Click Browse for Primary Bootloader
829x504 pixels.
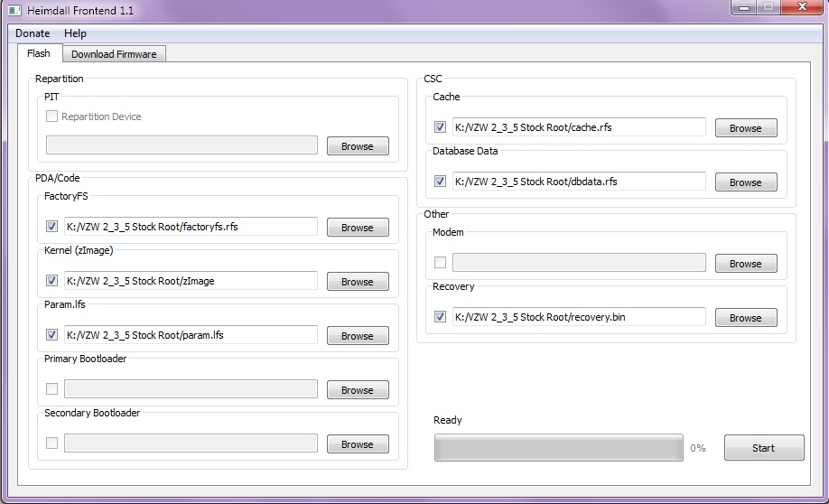(357, 390)
